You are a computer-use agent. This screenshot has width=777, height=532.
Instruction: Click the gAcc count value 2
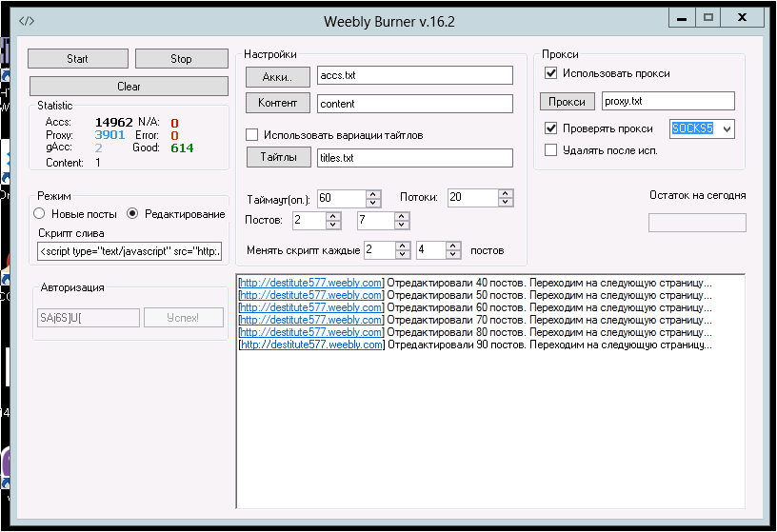click(x=99, y=148)
